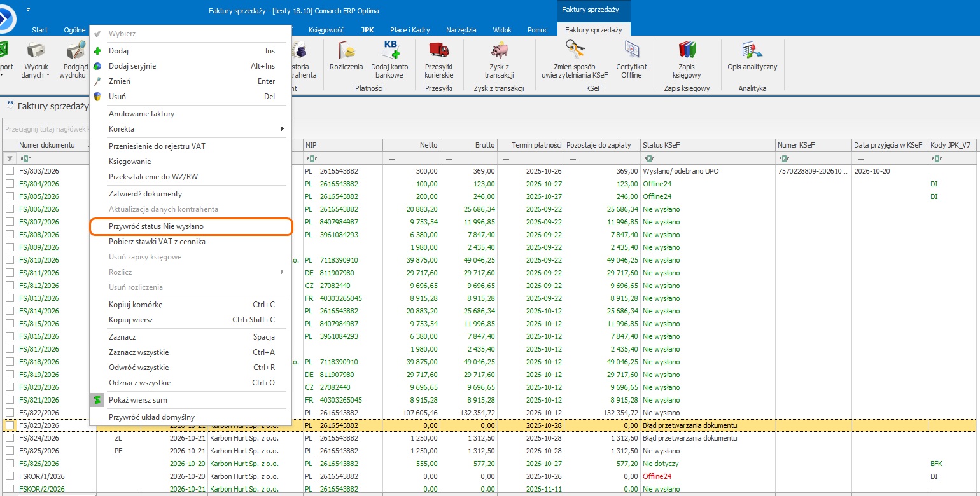Switch to the JPK ribbon tab

(x=367, y=30)
